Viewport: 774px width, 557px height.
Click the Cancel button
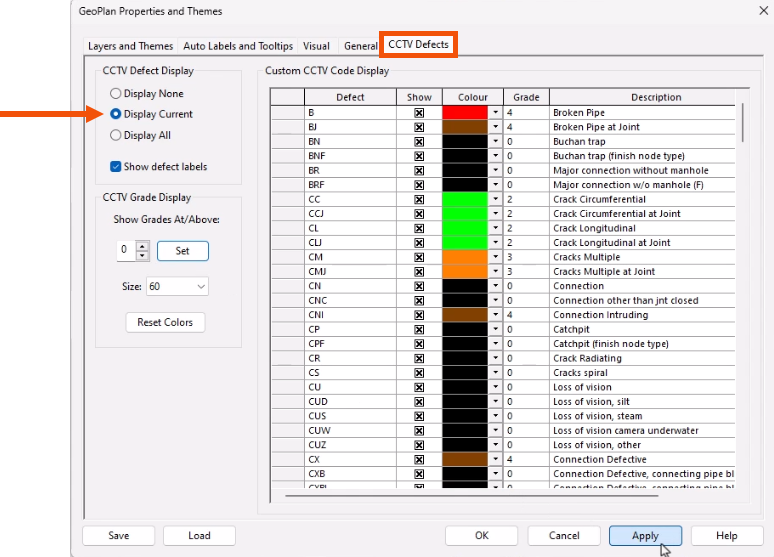coord(564,536)
